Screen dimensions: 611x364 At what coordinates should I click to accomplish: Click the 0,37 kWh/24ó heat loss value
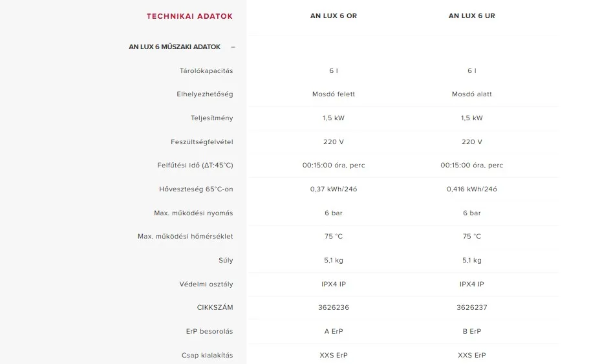[334, 189]
